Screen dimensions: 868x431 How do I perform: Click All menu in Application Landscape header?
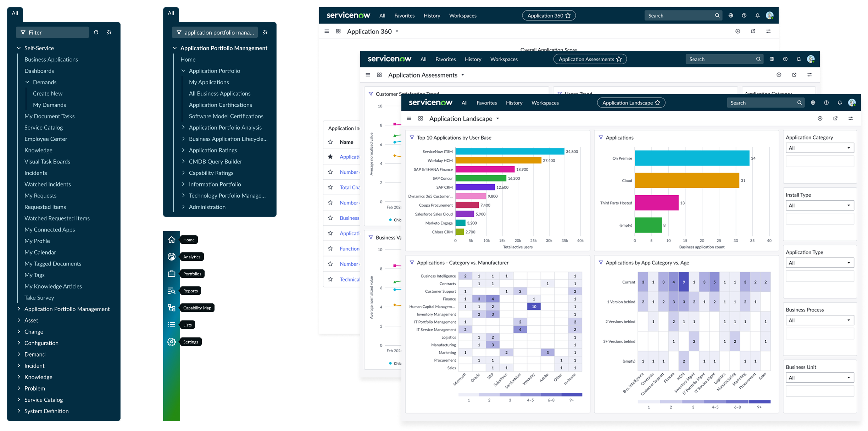464,103
